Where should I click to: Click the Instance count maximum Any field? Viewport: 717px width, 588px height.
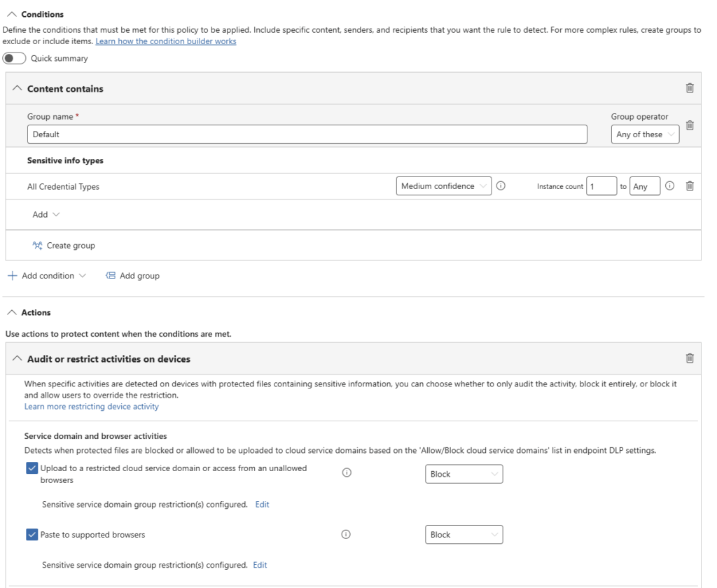645,186
